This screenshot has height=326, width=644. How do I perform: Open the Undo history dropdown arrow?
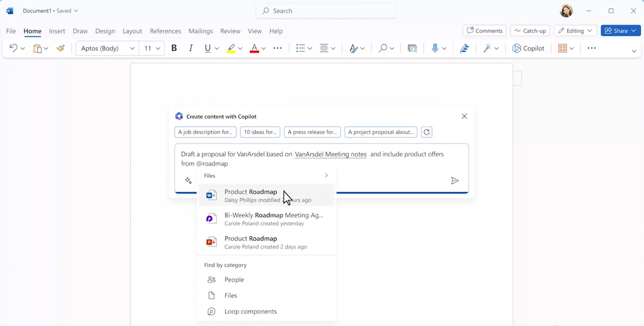[x=23, y=48]
